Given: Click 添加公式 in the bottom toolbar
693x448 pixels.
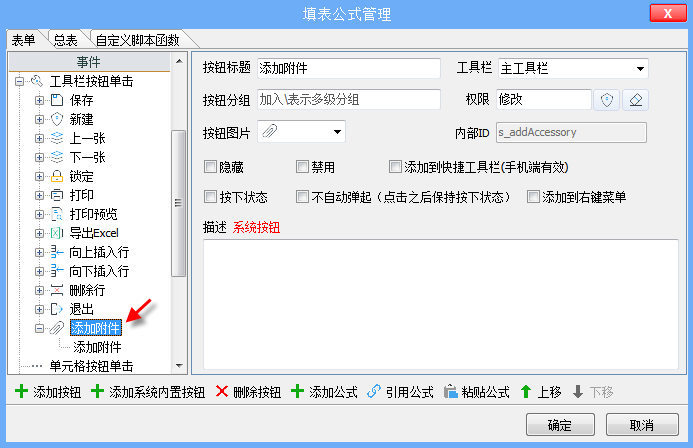Looking at the screenshot, I should [x=324, y=392].
